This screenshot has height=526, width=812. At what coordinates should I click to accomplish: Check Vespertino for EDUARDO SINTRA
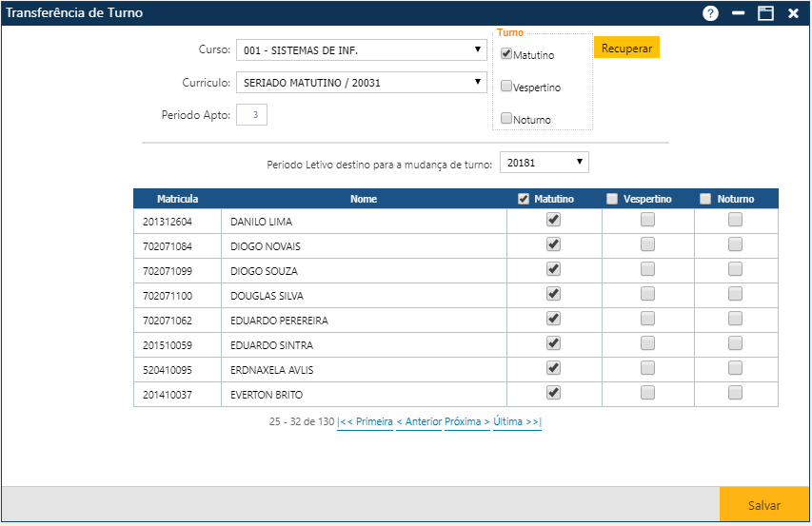point(647,343)
